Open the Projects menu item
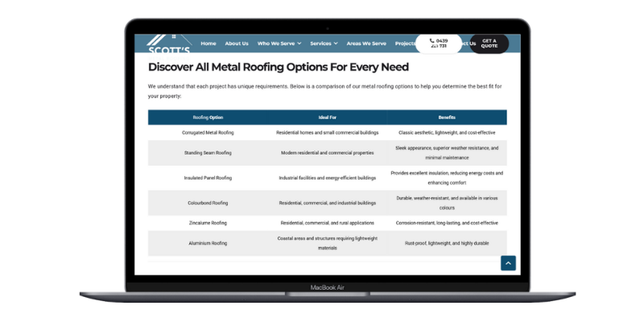The height and width of the screenshot is (322, 644). coord(406,43)
